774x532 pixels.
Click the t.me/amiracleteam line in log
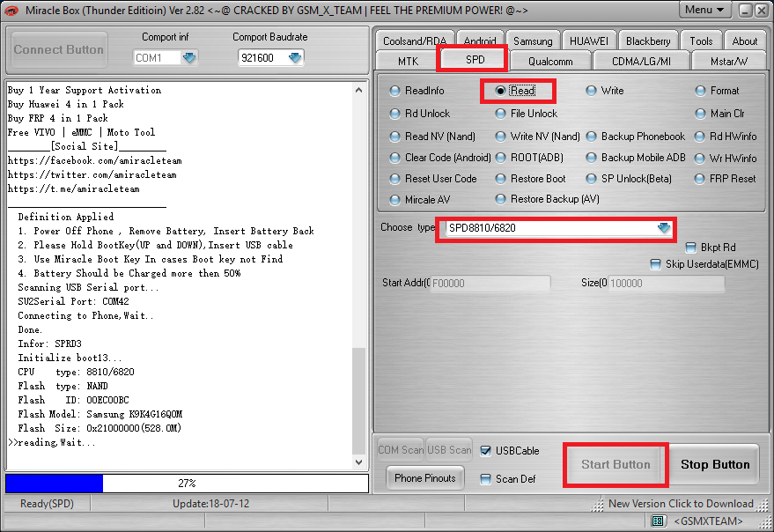point(74,188)
